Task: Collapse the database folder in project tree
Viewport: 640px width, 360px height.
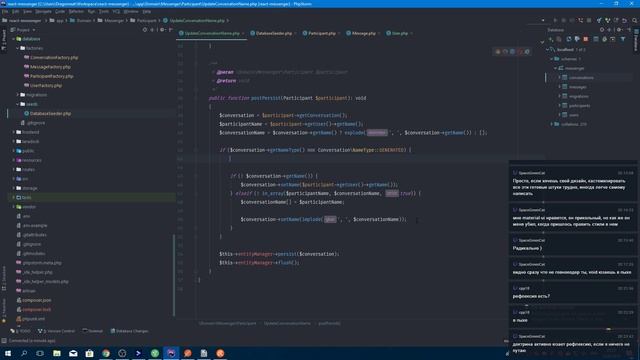Action: click(x=13, y=39)
